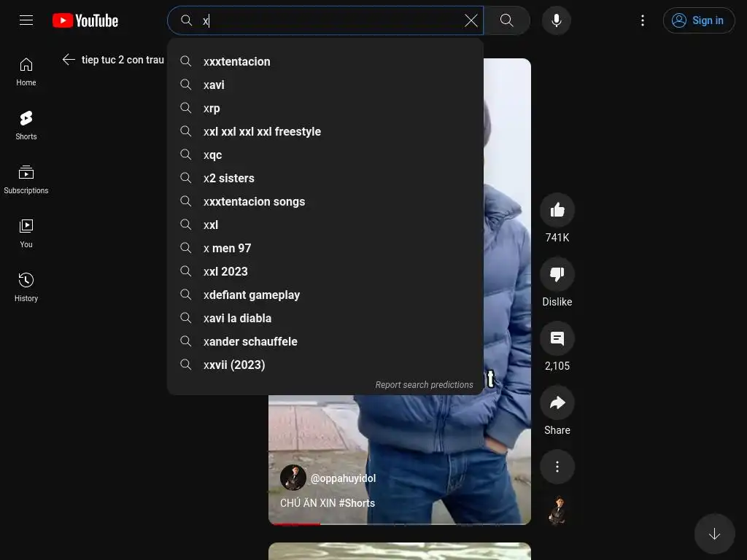Pick the "xxvii (2023)" suggestion
747x560 pixels.
pos(325,365)
